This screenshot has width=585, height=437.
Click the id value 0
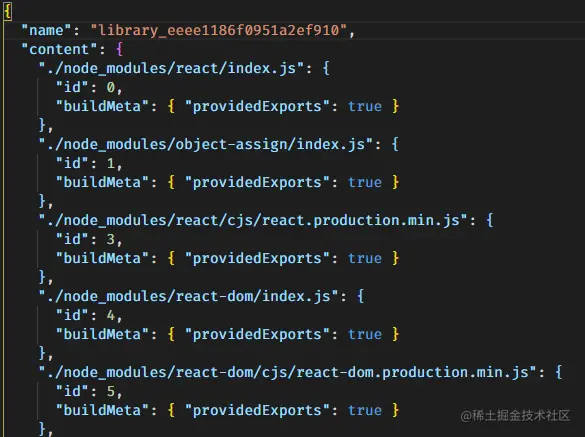pyautogui.click(x=111, y=87)
